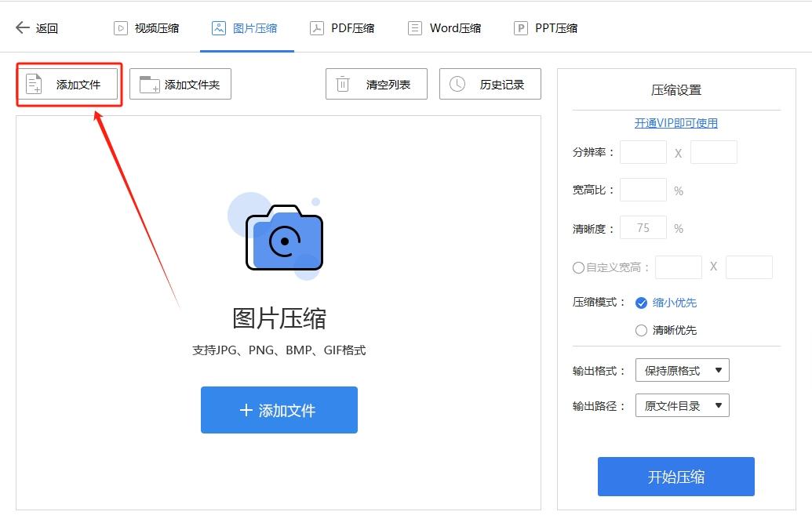Viewport: 812px width, 526px height.
Task: Click the PDF compression tab icon
Action: [x=317, y=27]
